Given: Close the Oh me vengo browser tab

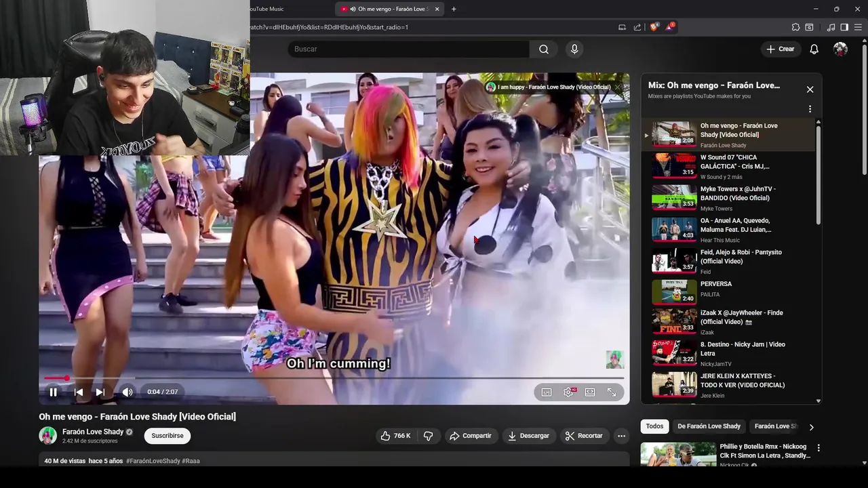Looking at the screenshot, I should tap(437, 9).
